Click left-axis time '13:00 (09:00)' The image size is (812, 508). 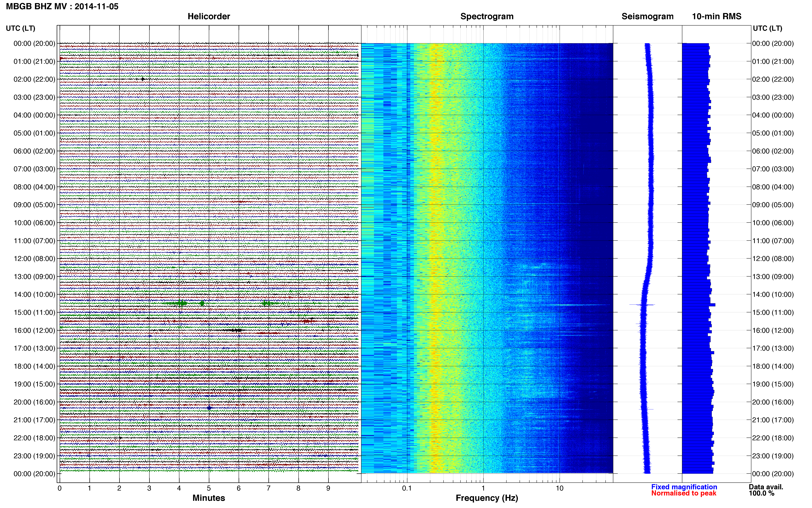[34, 277]
